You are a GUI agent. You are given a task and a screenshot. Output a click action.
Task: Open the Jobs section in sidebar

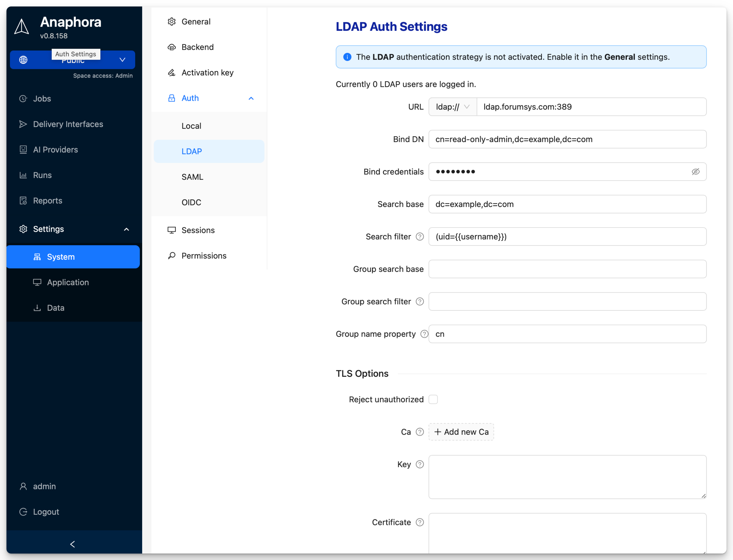(42, 98)
